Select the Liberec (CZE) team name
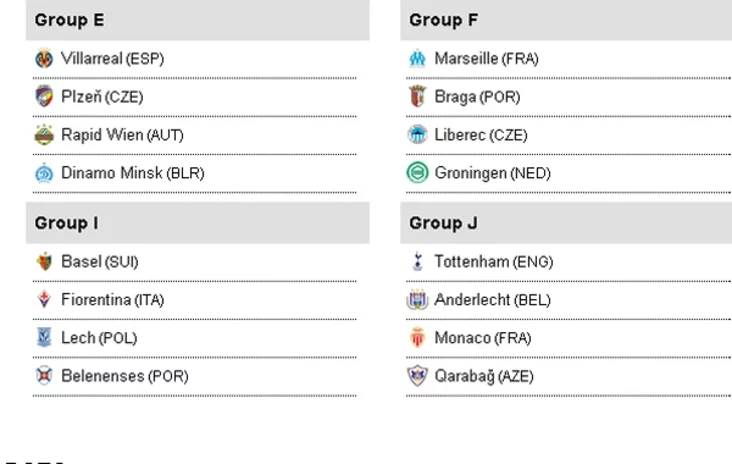 point(480,135)
